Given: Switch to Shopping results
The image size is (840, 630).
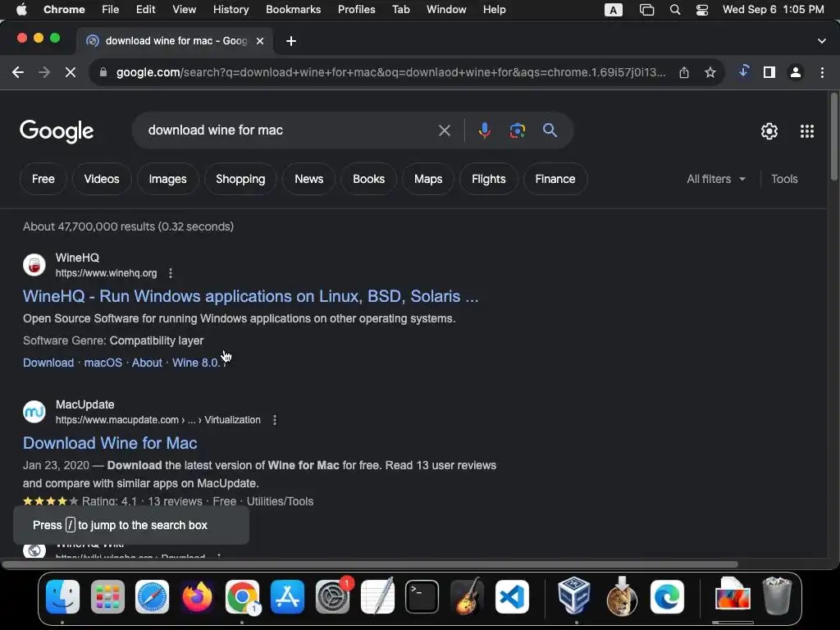Looking at the screenshot, I should (x=240, y=179).
